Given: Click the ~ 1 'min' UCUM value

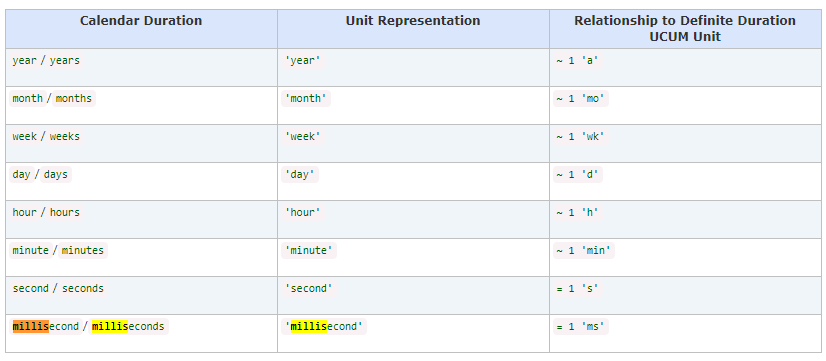Looking at the screenshot, I should point(584,250).
